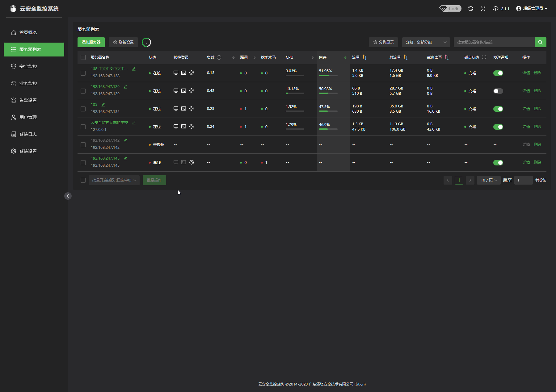The height and width of the screenshot is (392, 556).
Task: Open terminal icon for 192.168.247.129 row
Action: 183,91
